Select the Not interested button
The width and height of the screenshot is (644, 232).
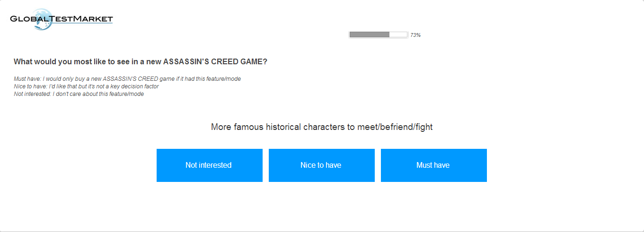[209, 165]
